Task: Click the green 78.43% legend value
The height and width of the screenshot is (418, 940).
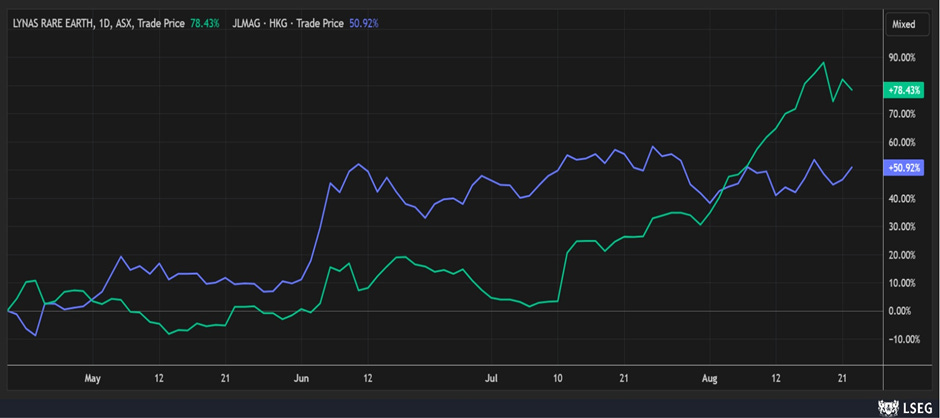Action: [206, 23]
